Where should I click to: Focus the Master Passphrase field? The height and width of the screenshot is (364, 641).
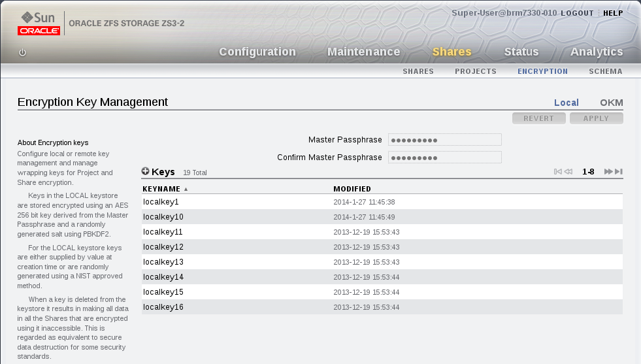click(x=445, y=140)
